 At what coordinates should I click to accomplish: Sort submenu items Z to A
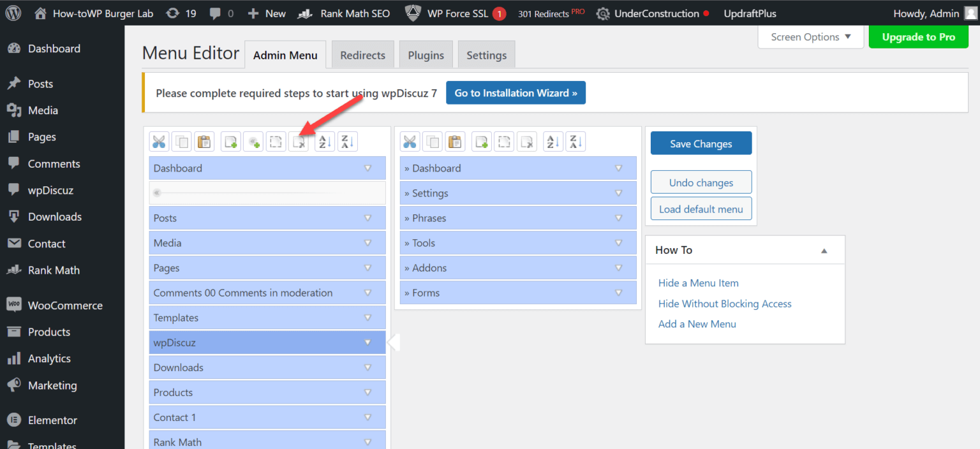tap(575, 141)
